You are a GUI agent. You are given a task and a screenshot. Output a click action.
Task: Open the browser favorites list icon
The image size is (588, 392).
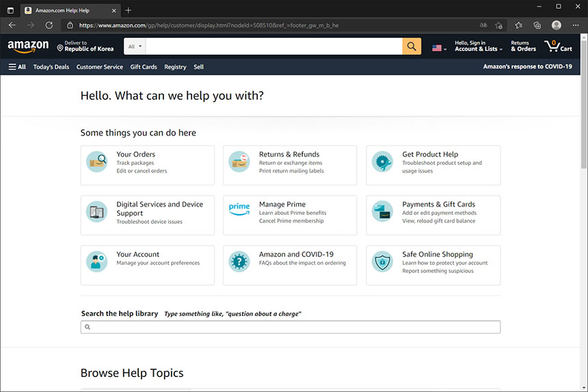coord(519,25)
